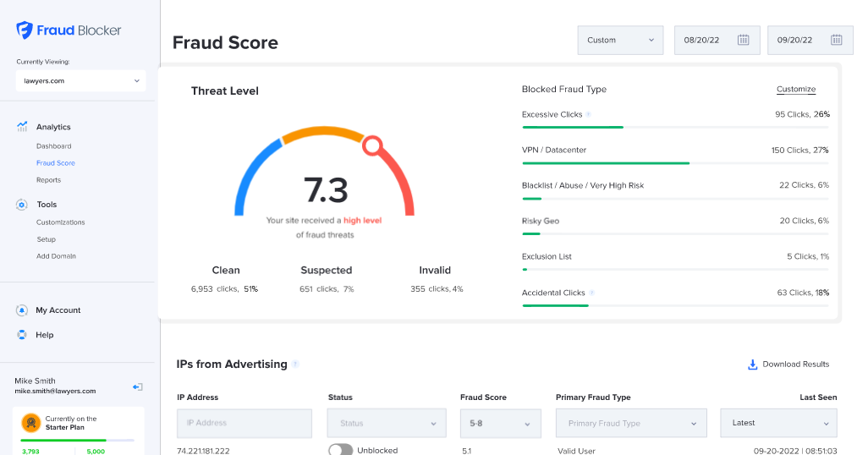Open the end date calendar icon
This screenshot has width=868, height=455.
pyautogui.click(x=836, y=40)
